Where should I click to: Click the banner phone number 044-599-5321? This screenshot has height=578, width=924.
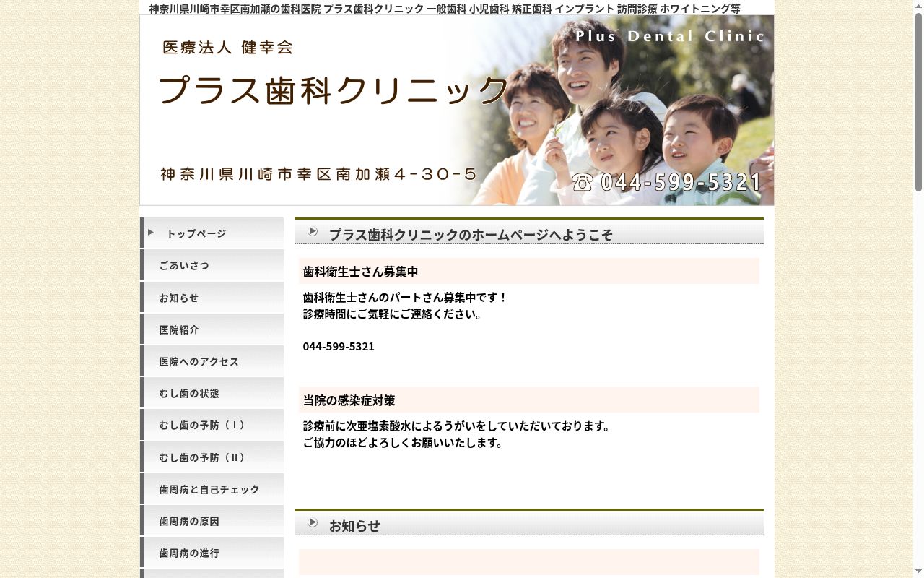click(681, 182)
